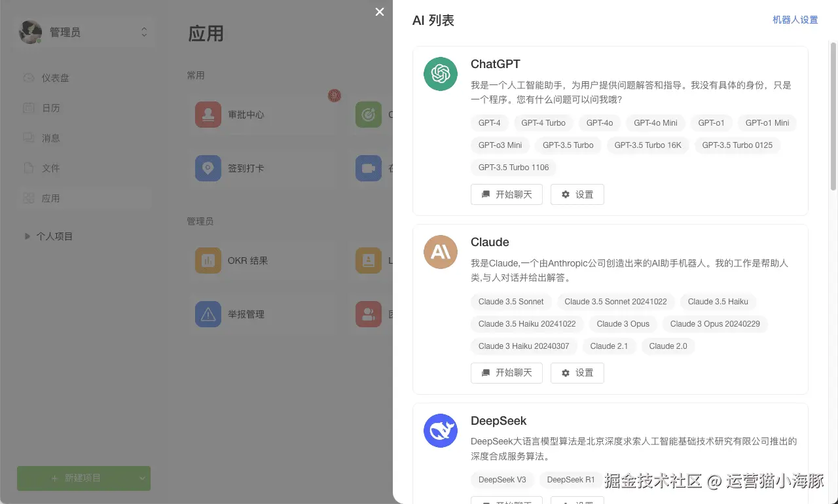Viewport: 838px width, 504px height.
Task: Open the 管理员 account dropdown
Action: 84,32
